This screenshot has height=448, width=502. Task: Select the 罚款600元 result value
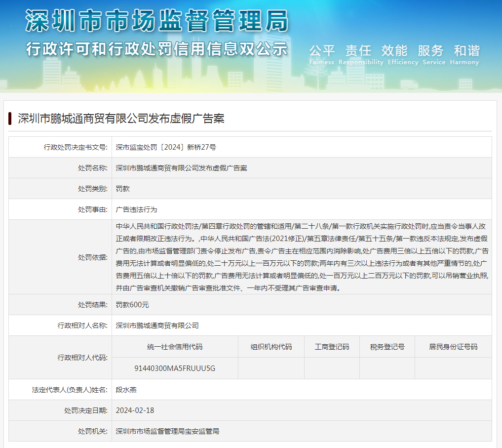132,305
